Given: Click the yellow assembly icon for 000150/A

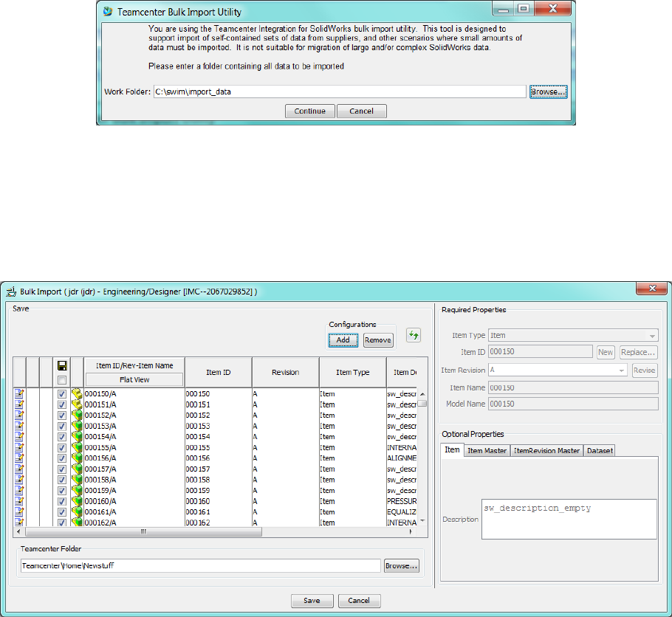Looking at the screenshot, I should coord(77,393).
